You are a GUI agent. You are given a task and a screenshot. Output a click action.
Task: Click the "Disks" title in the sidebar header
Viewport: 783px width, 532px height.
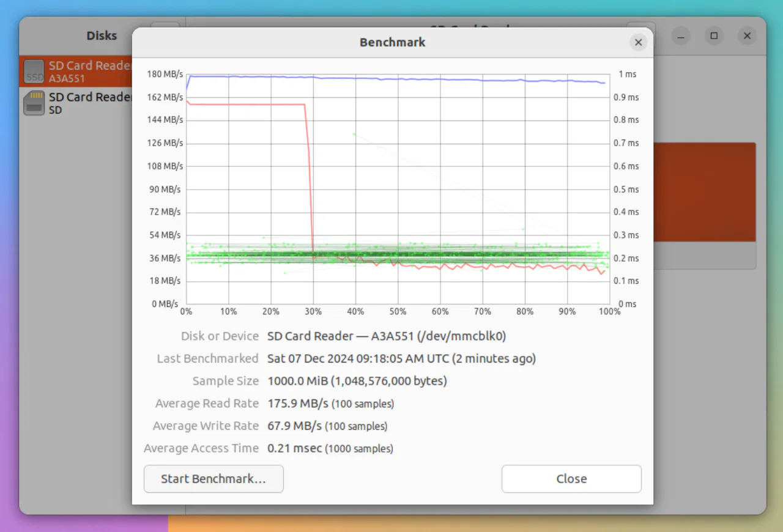pyautogui.click(x=102, y=35)
